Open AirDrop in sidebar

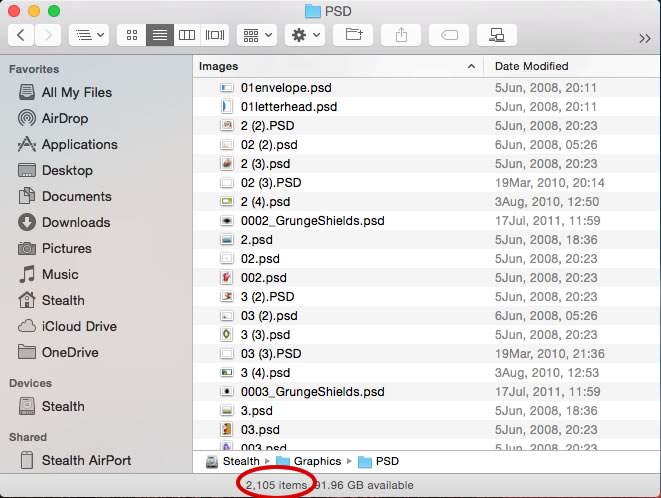[53, 118]
